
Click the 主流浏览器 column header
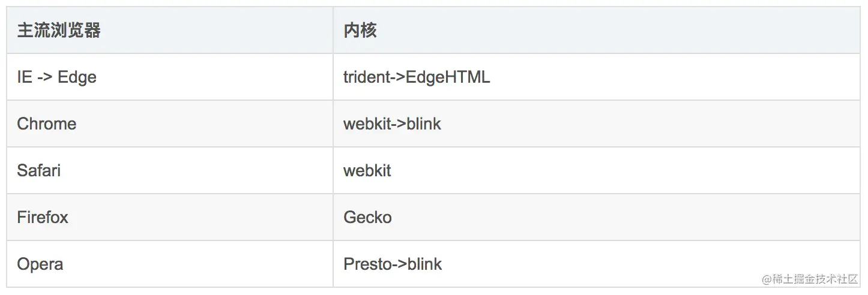[170, 30]
